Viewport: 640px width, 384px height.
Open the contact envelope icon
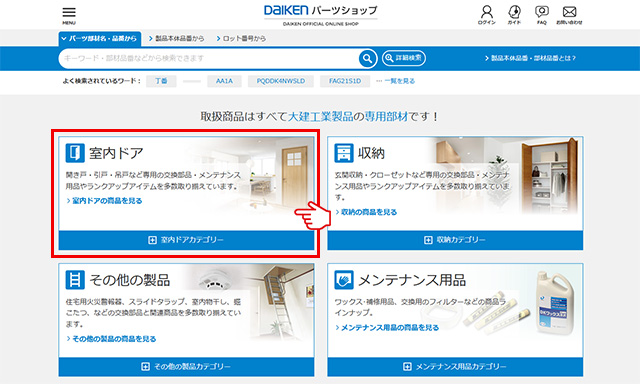(569, 15)
